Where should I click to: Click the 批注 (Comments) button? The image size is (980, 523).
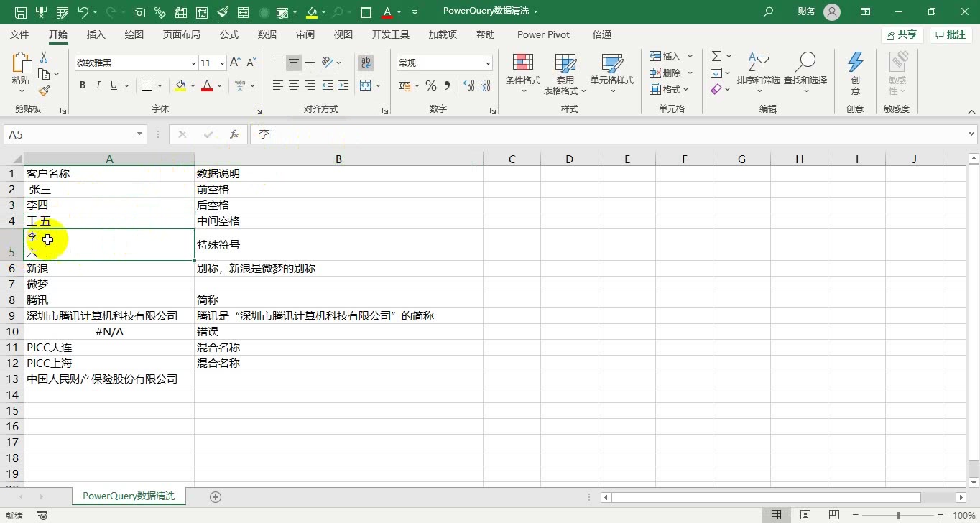(951, 34)
